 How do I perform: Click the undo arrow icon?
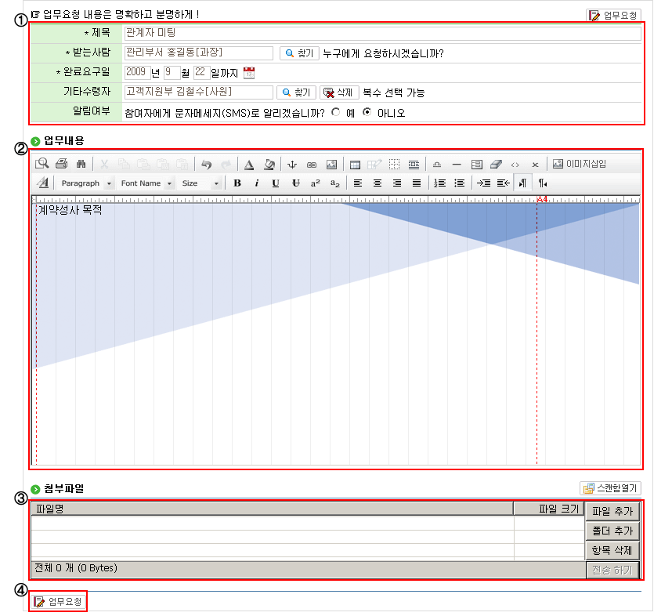click(x=207, y=165)
